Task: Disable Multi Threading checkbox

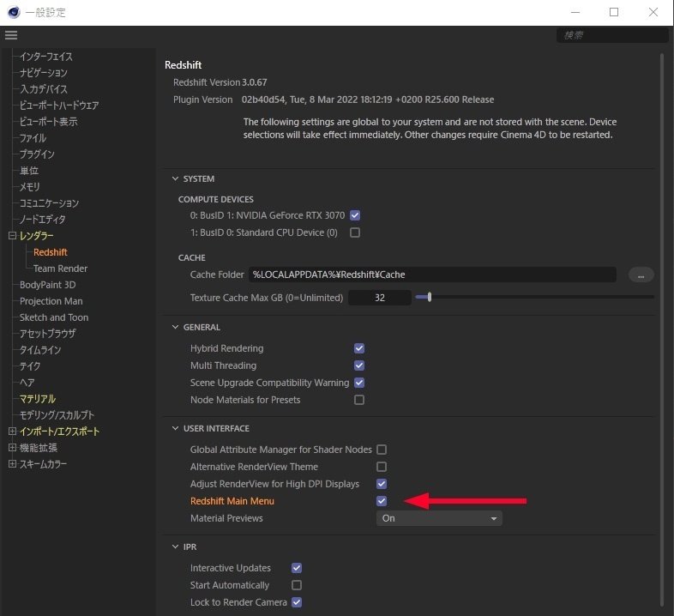Action: point(359,365)
